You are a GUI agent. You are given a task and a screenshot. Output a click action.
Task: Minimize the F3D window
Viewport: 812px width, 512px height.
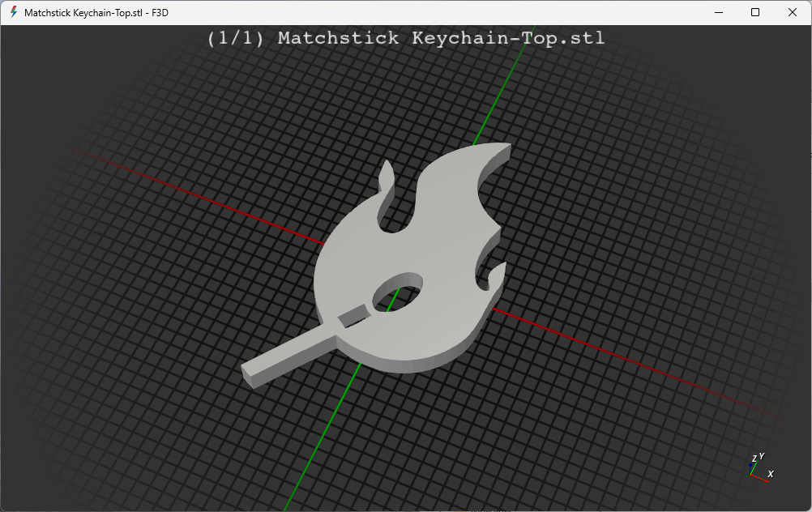point(718,12)
